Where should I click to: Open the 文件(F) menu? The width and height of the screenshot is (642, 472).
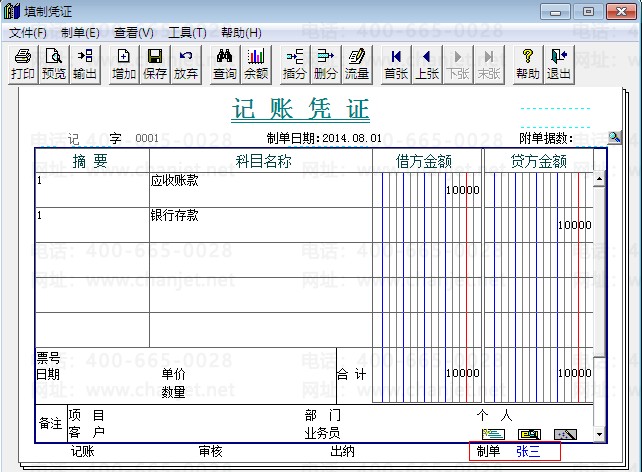(28, 32)
